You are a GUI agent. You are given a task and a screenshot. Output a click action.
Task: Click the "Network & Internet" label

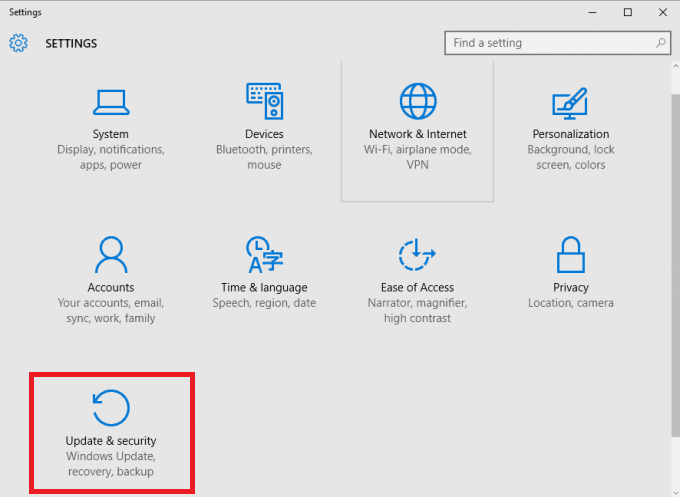418,134
